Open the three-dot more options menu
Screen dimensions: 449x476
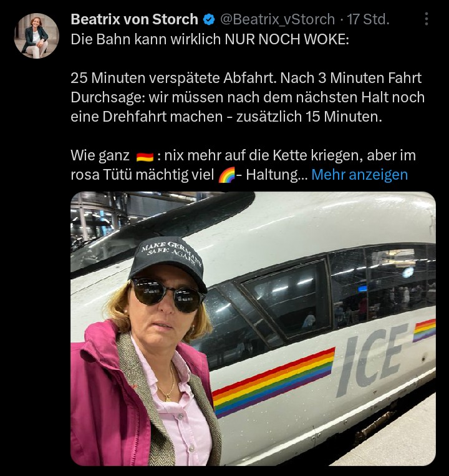click(427, 19)
